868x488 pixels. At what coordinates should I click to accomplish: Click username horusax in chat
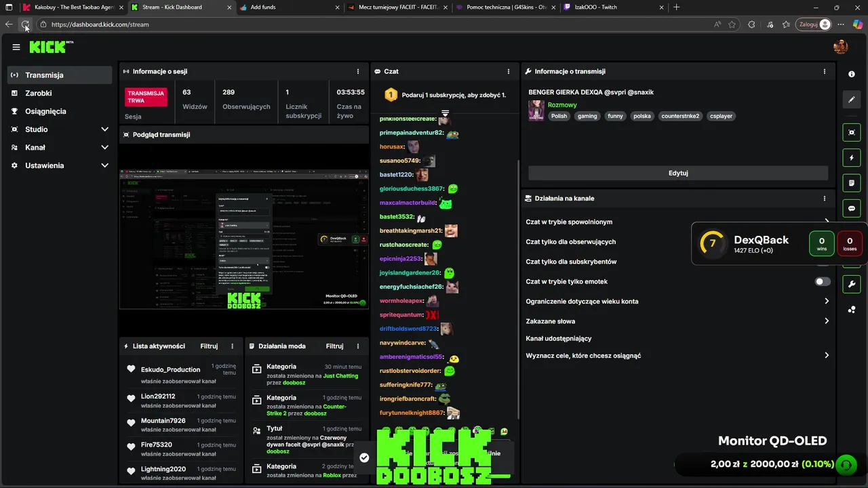(x=392, y=146)
